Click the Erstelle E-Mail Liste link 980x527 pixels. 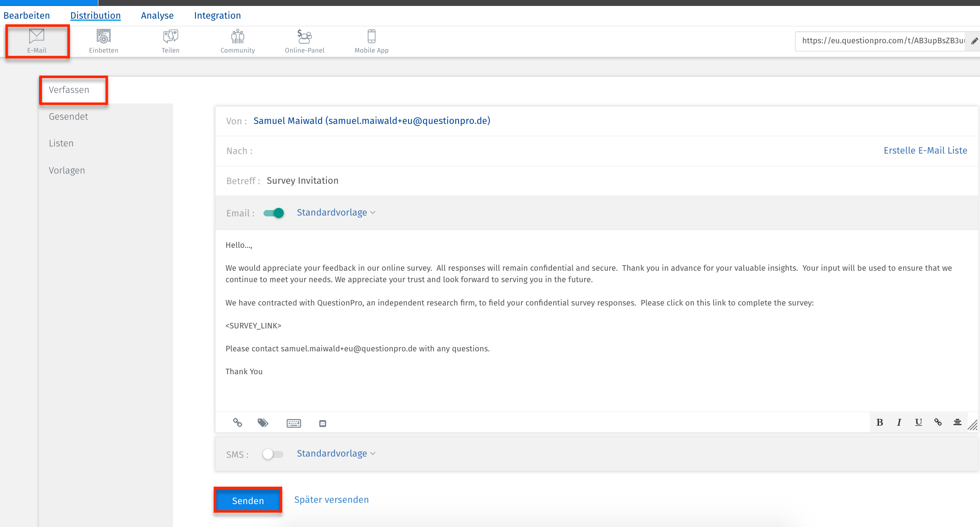point(925,151)
